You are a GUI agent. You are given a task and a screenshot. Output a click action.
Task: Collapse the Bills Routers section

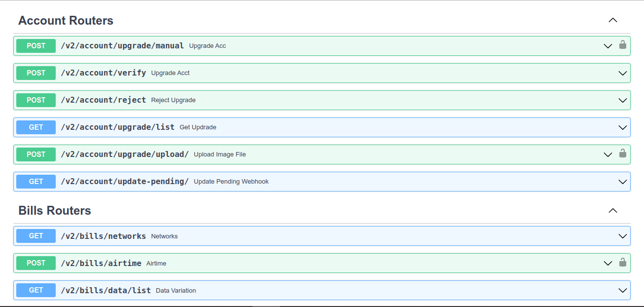[613, 210]
